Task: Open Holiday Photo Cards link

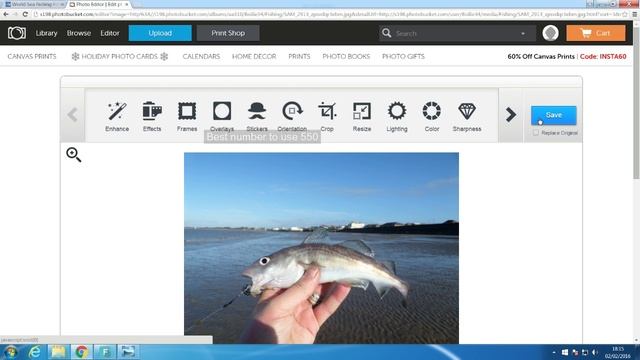Action: tap(120, 56)
